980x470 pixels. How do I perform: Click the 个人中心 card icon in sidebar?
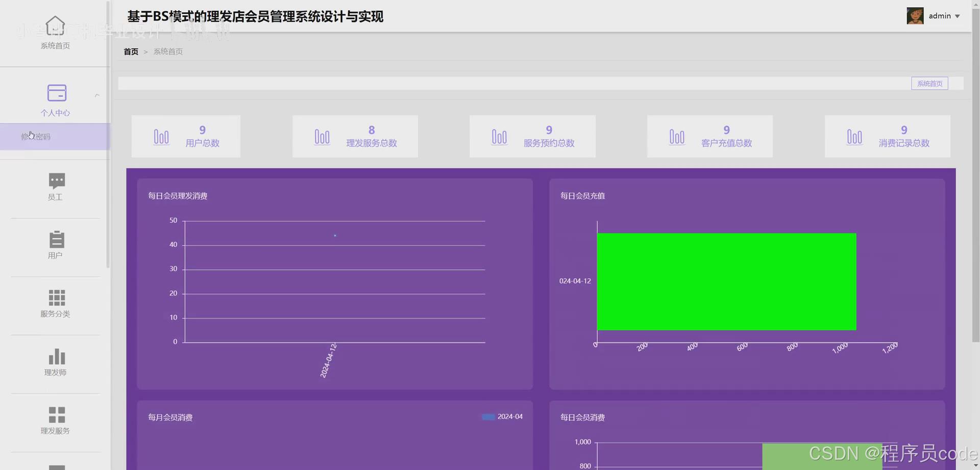[x=56, y=93]
